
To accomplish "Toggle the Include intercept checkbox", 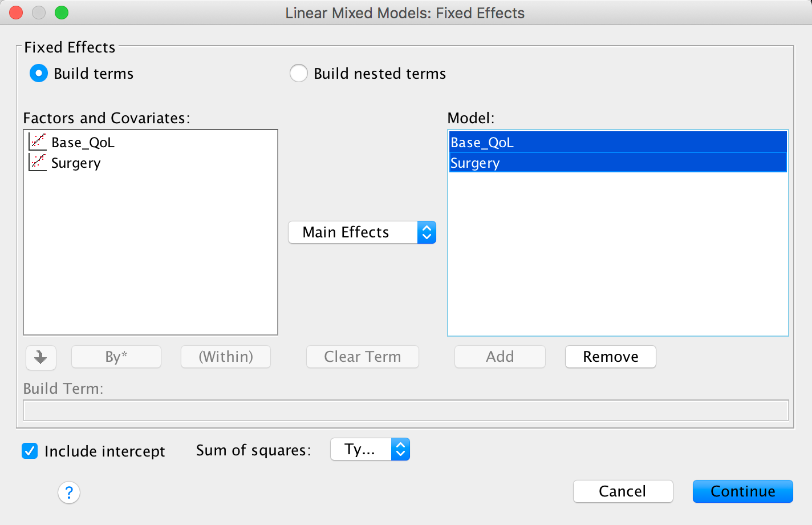I will [x=30, y=451].
